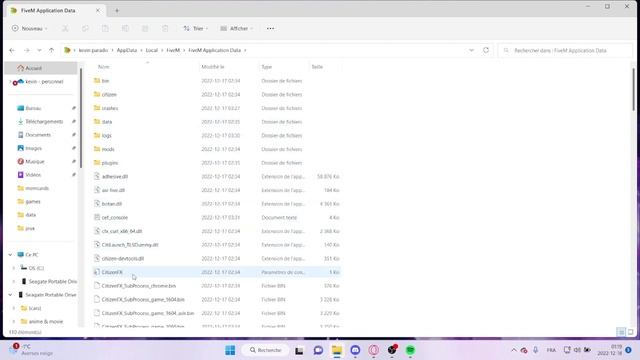Viewport: 640px width, 360px height.
Task: Click the navigation pane scrollbar
Action: tap(80, 118)
